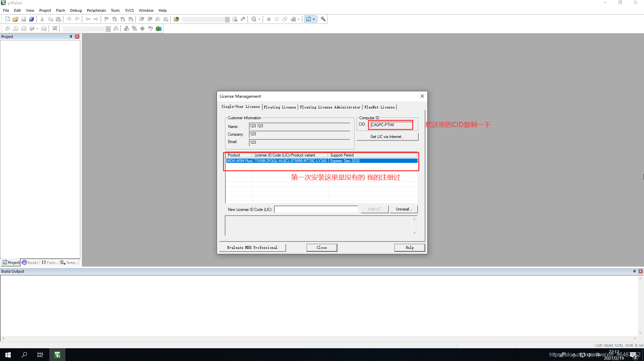The width and height of the screenshot is (644, 361).
Task: Click the Paste icon in toolbar
Action: 58,19
